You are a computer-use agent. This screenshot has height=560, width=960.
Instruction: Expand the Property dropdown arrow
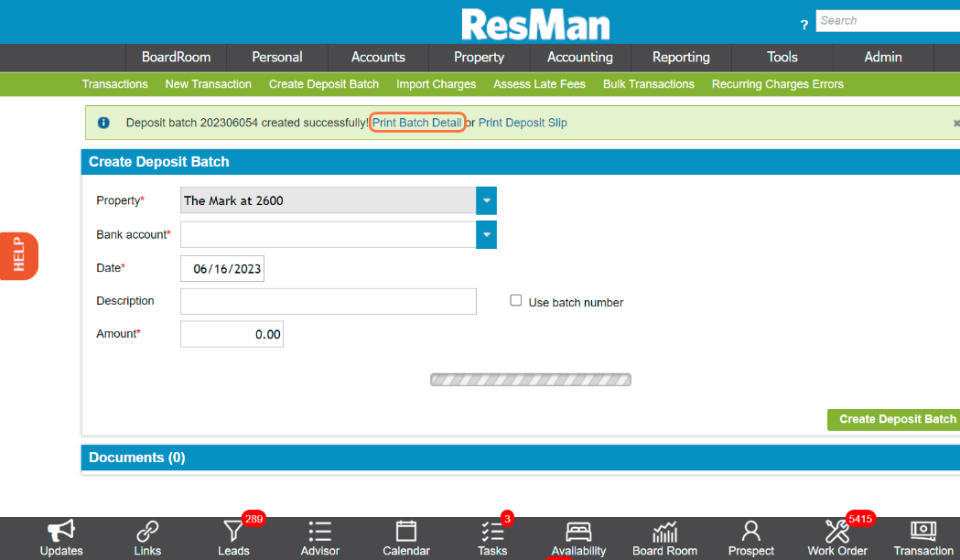(x=486, y=200)
